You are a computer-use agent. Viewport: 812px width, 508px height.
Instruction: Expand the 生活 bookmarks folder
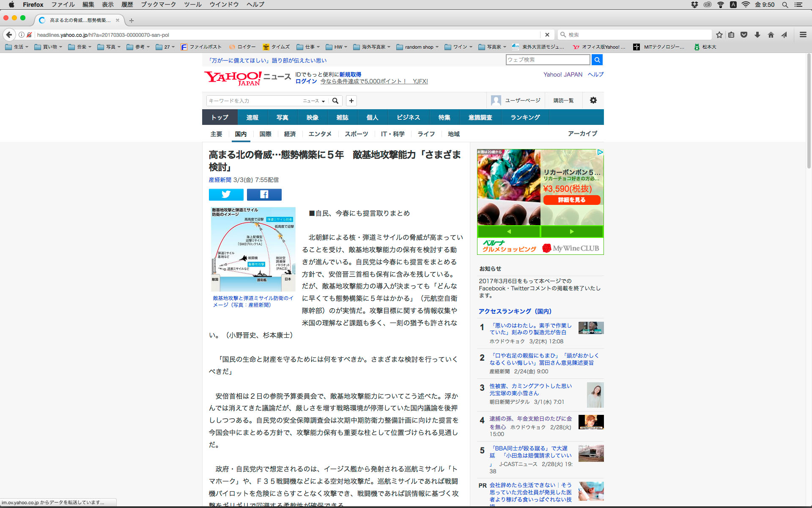[x=17, y=47]
